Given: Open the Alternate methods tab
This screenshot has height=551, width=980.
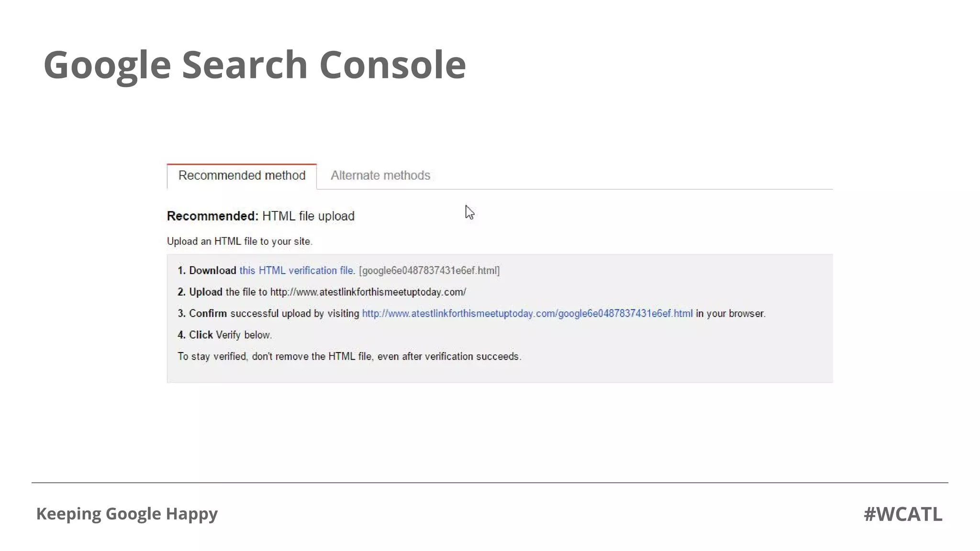Looking at the screenshot, I should [x=380, y=176].
